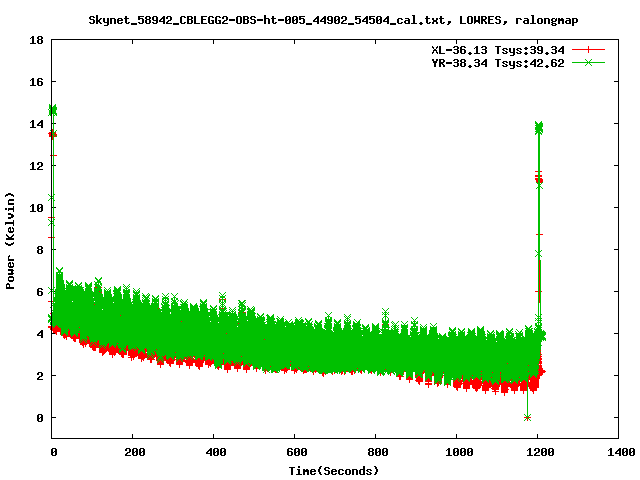
Task: Click the green spike peak near time zero
Action: coord(53,109)
